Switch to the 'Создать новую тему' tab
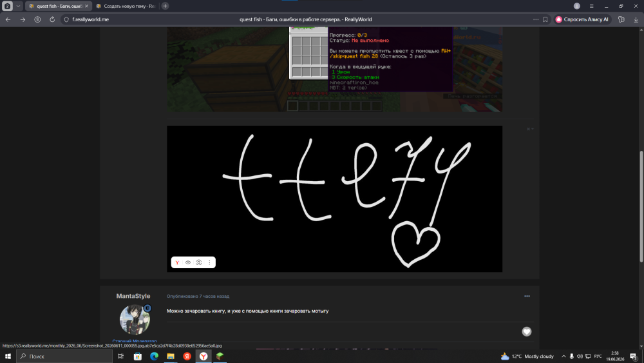This screenshot has width=644, height=363. [x=126, y=6]
